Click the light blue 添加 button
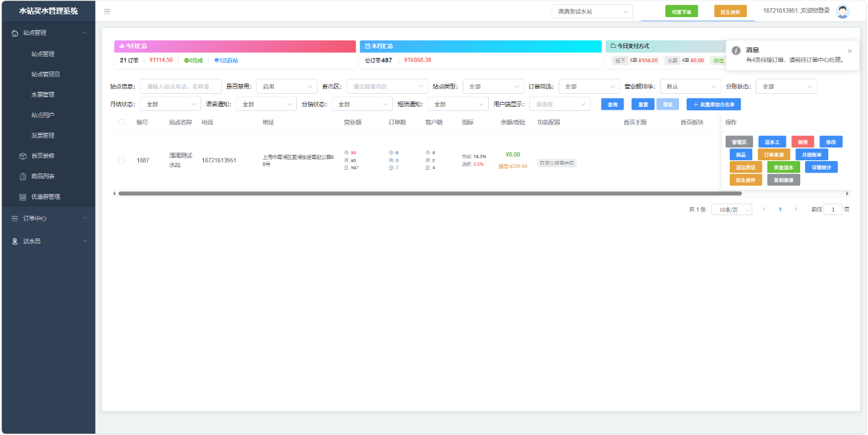 click(x=668, y=104)
